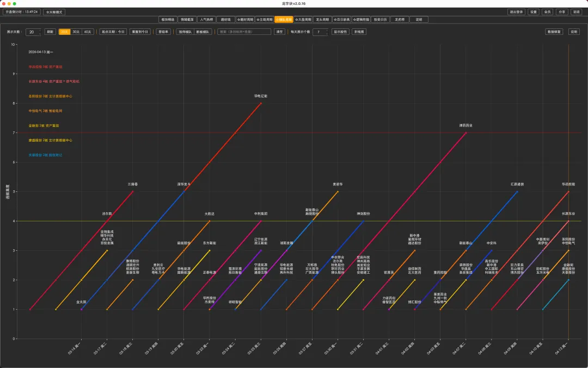Open the 投资日历 tab
This screenshot has width=588, height=368.
pos(380,20)
